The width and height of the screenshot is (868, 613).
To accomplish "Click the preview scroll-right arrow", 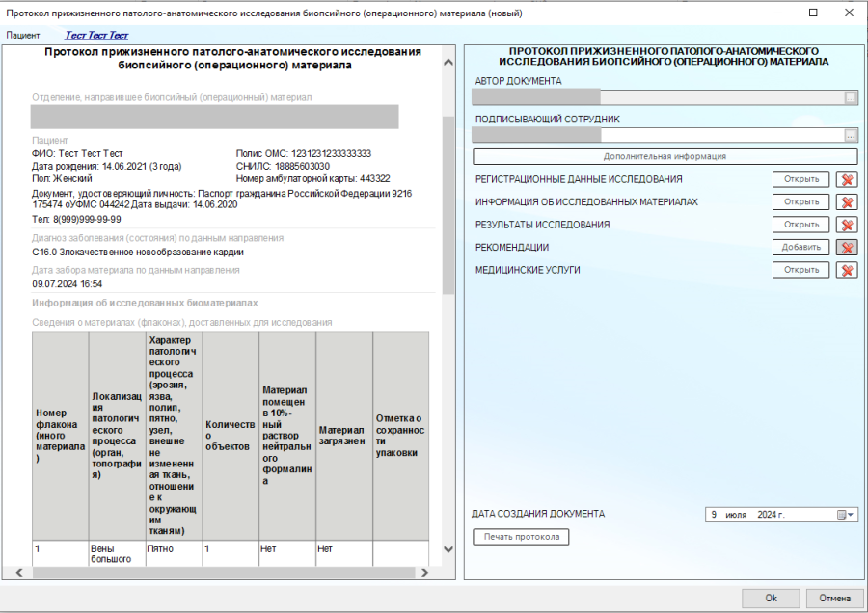I will 424,573.
